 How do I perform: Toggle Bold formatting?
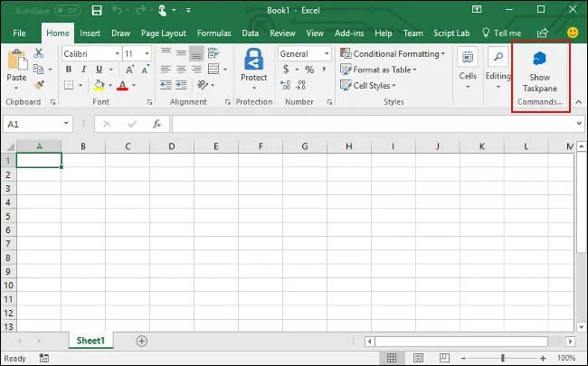pyautogui.click(x=68, y=70)
